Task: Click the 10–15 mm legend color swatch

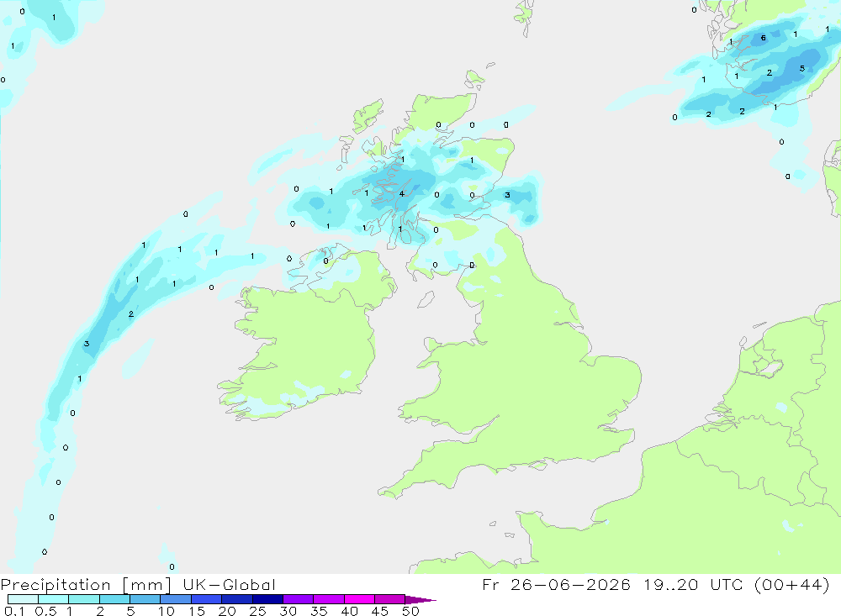Action: 176,599
